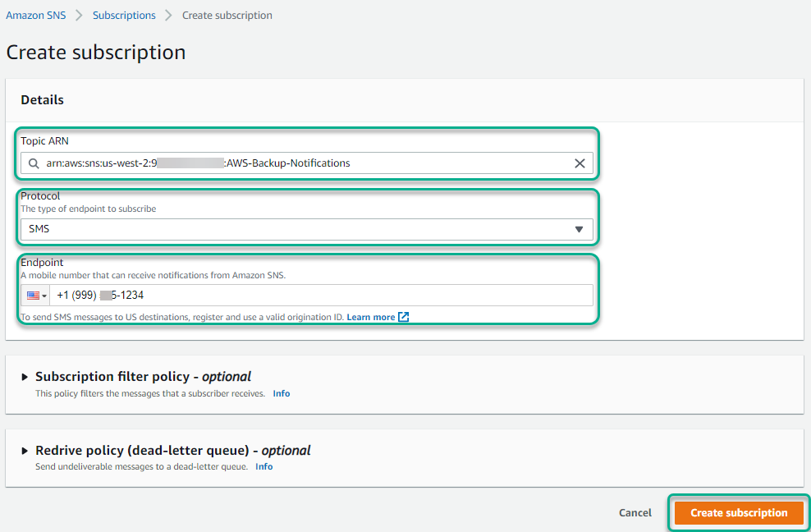The height and width of the screenshot is (532, 811).
Task: Click the magnifier icon in the Topic ARN field
Action: pyautogui.click(x=33, y=163)
